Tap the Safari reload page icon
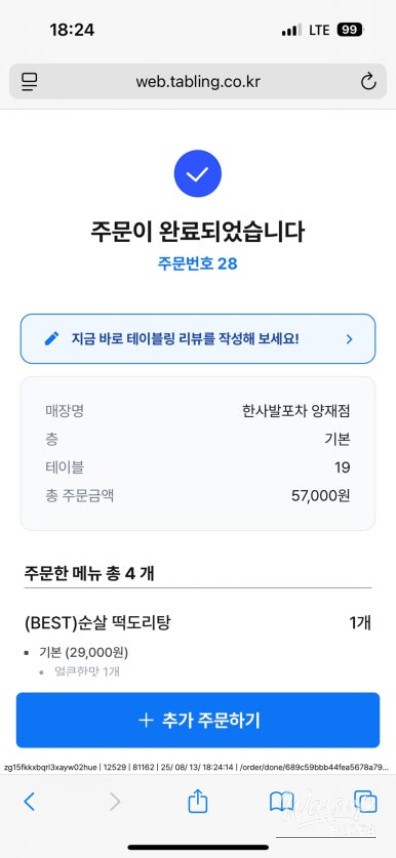 (369, 82)
